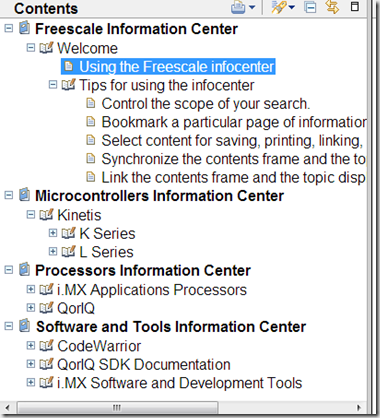Expand the QorIQ SDK Documentation node
380x418 pixels.
31,364
